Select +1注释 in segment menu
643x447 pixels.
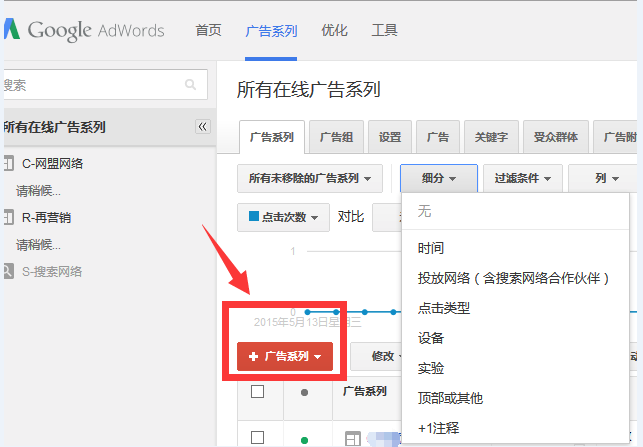tap(515, 428)
